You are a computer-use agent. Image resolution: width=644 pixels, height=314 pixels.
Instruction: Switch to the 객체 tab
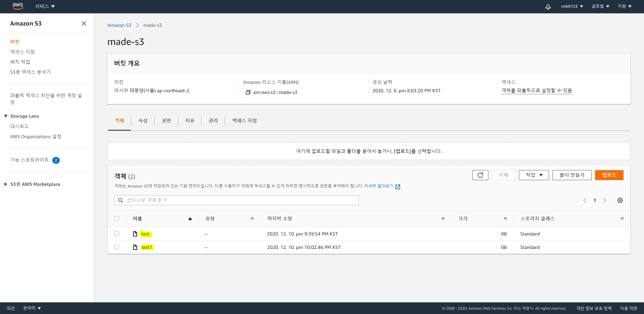pos(119,121)
